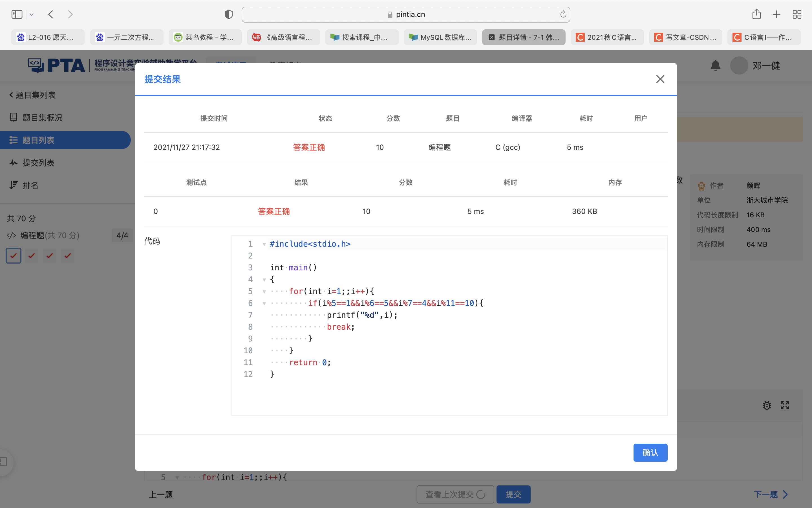Click the #include<stdio.h> code line

point(310,244)
